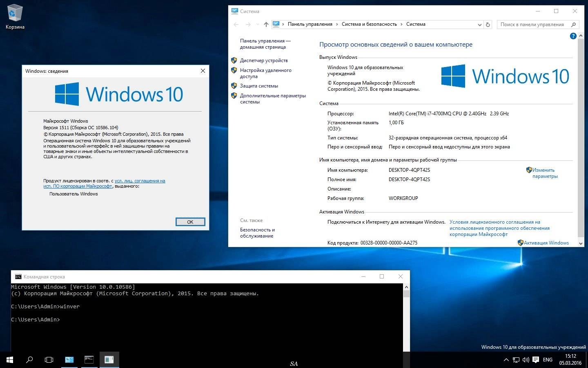Expand arrow after Система и безопасность breadcrumb
Screen dimensions: 588x368
click(x=402, y=25)
